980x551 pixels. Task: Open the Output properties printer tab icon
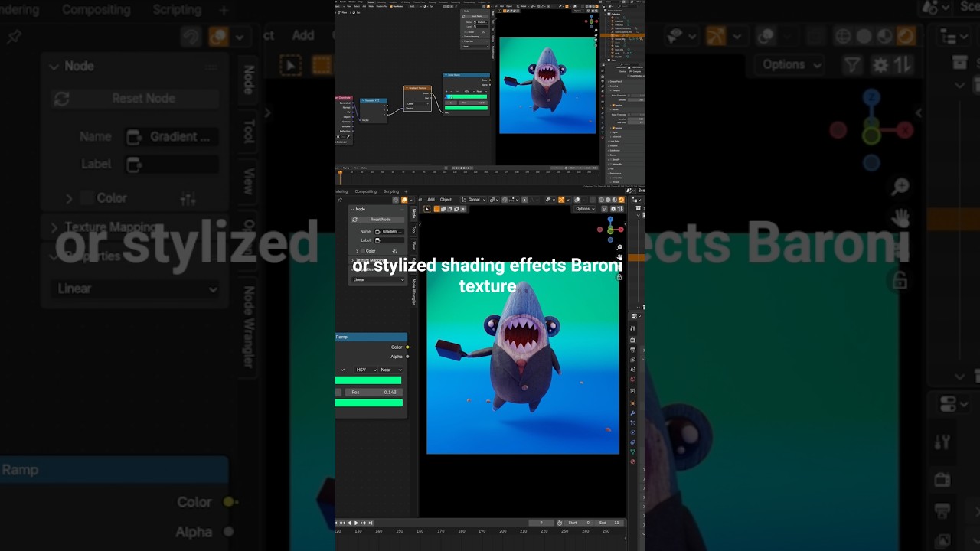tap(633, 350)
